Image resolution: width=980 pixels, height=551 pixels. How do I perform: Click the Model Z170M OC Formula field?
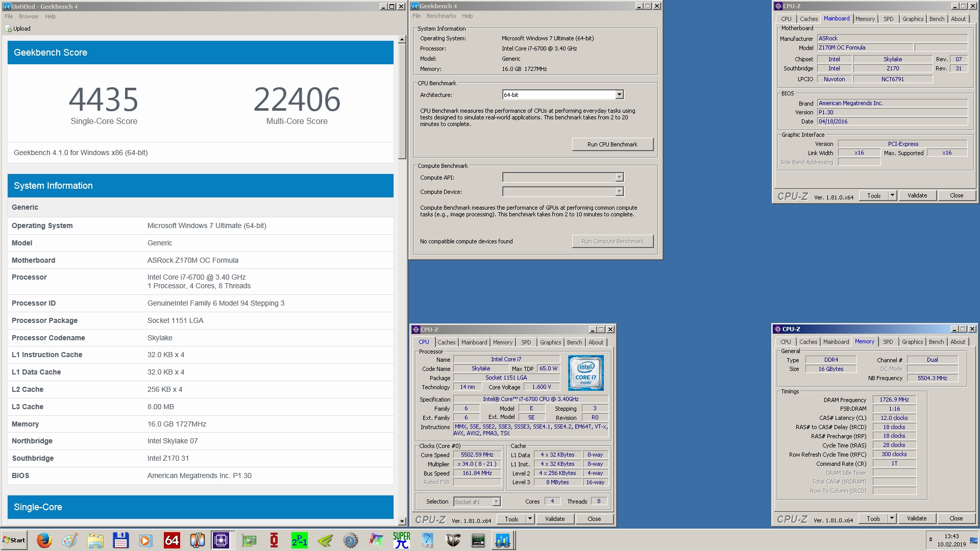click(865, 47)
